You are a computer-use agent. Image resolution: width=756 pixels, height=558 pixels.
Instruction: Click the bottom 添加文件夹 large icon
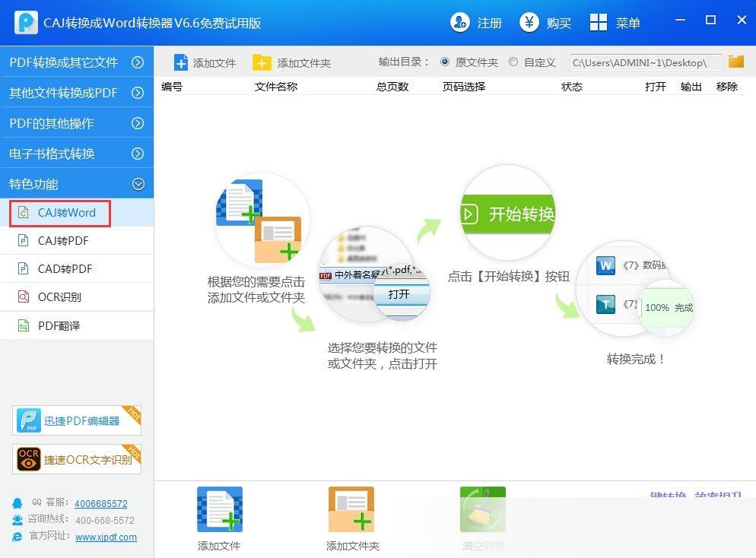(351, 509)
